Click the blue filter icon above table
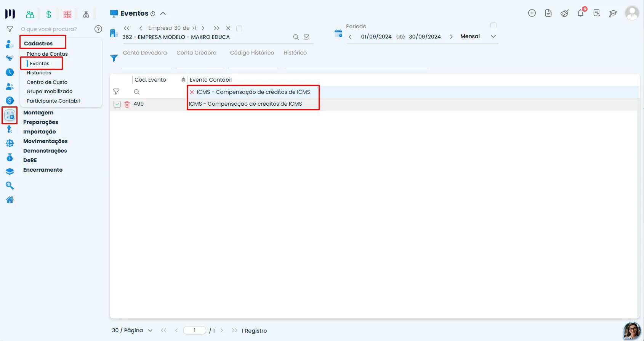 click(x=114, y=58)
